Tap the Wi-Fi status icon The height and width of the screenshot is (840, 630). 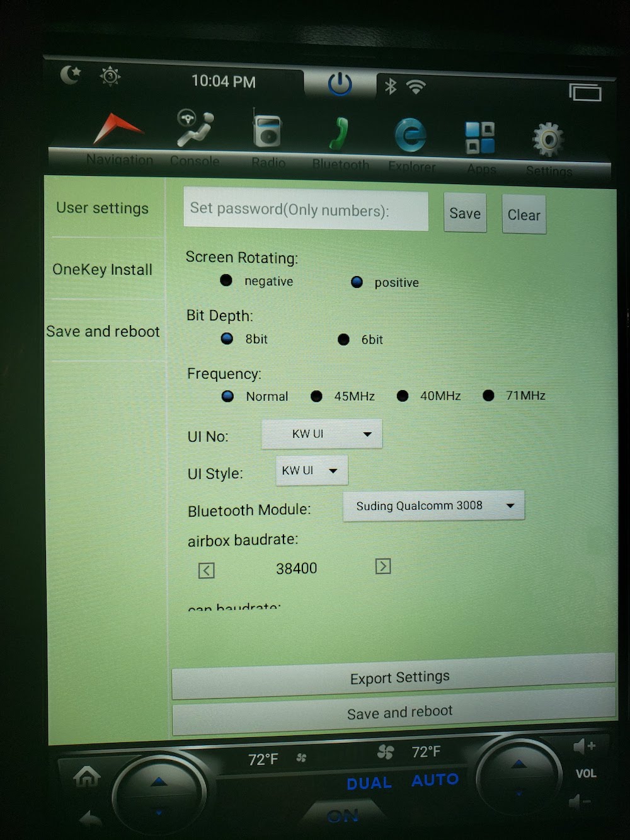(x=416, y=86)
